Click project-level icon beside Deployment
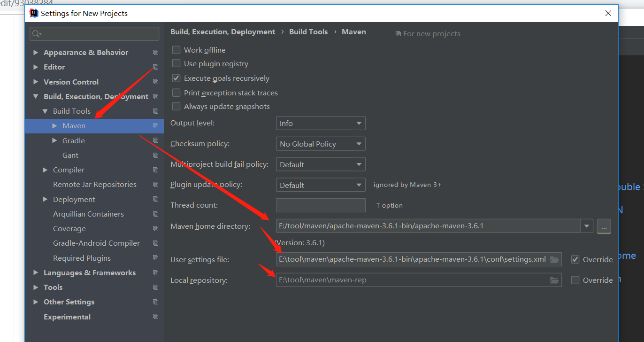Image resolution: width=644 pixels, height=342 pixels. point(155,199)
